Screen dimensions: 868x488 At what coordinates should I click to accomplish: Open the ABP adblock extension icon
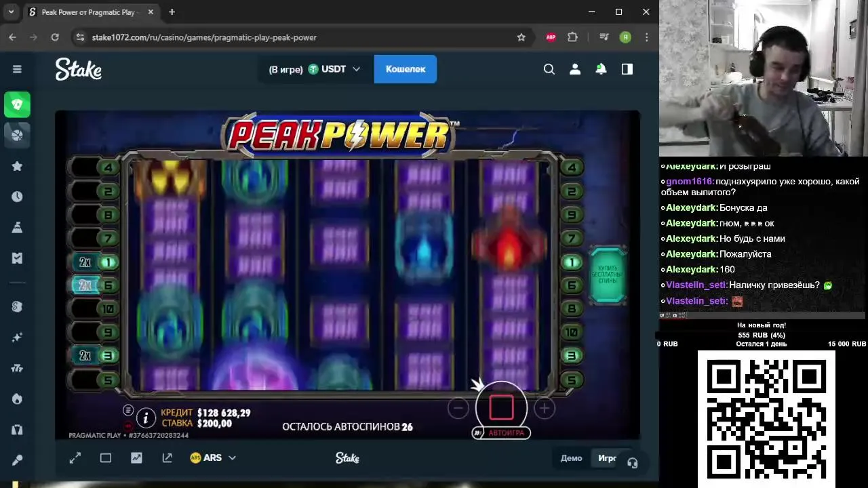point(551,37)
